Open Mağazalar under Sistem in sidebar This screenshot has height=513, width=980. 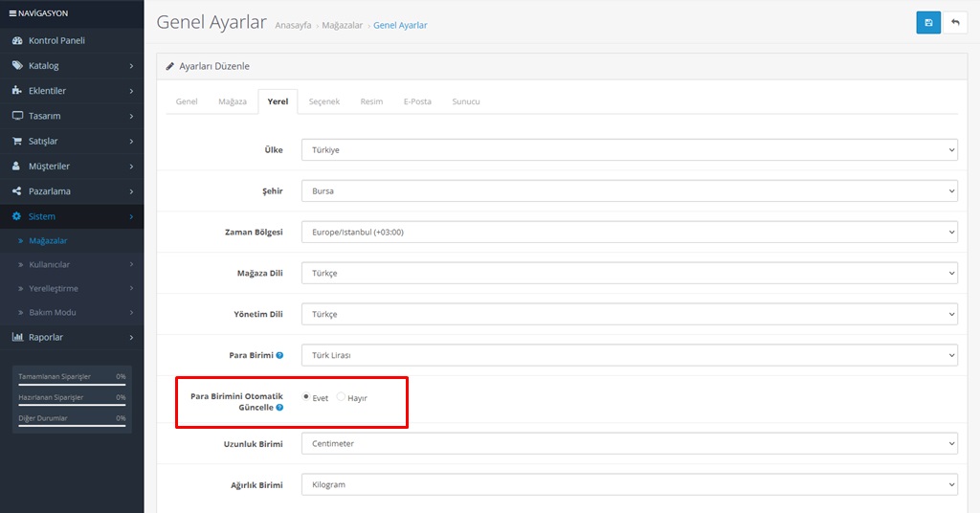tap(72, 240)
